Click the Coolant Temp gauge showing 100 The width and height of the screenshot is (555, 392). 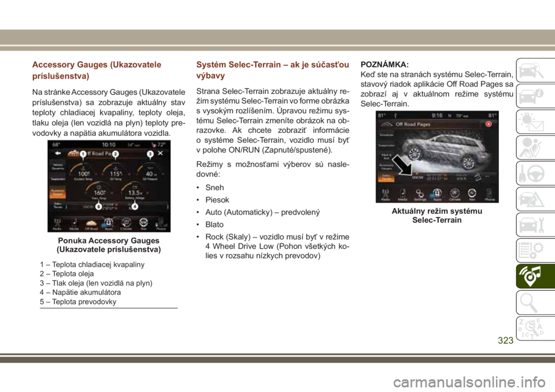tap(83, 172)
